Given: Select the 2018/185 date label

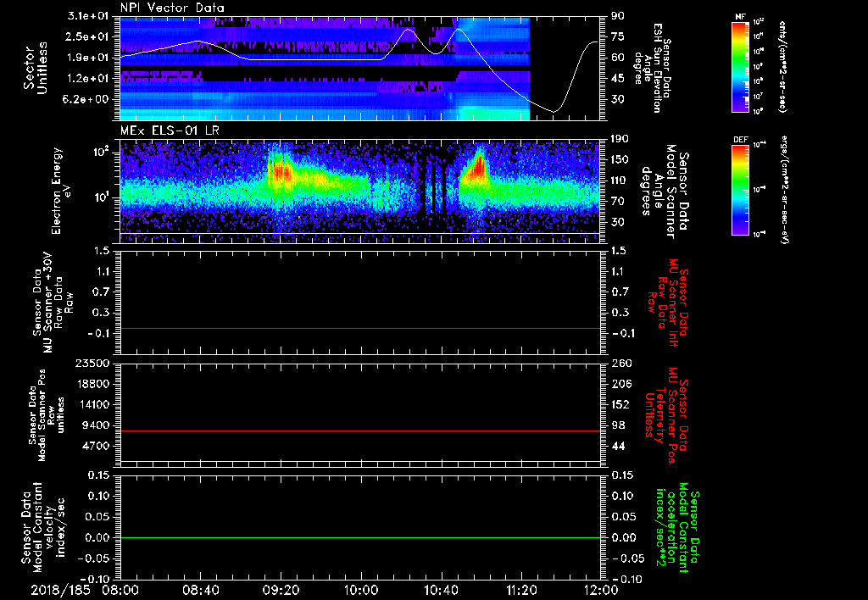Looking at the screenshot, I should pos(60,590).
